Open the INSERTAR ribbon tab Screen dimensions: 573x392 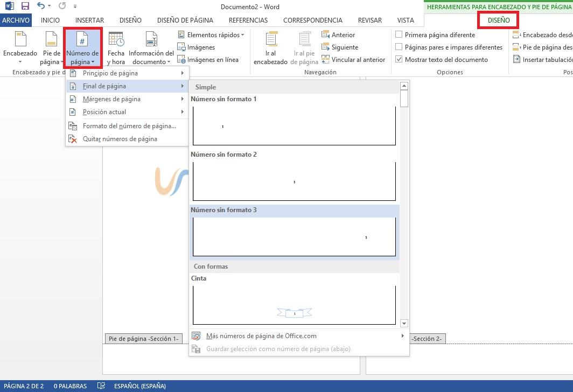89,20
